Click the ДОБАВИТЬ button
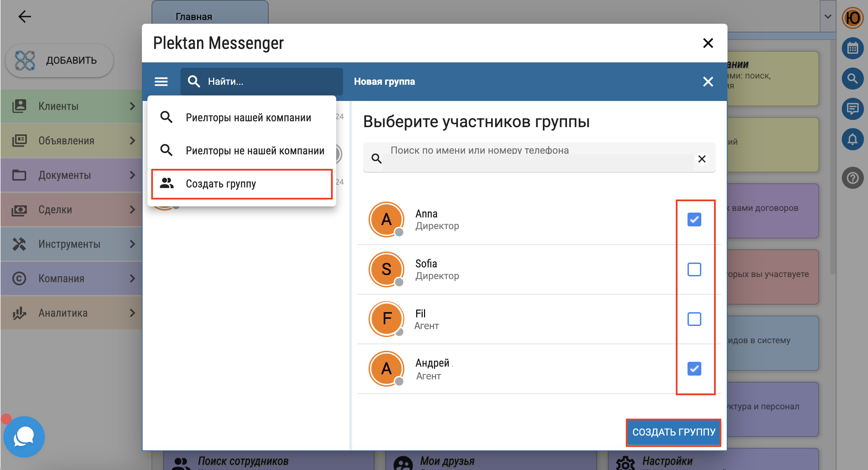The width and height of the screenshot is (868, 470). [59, 61]
